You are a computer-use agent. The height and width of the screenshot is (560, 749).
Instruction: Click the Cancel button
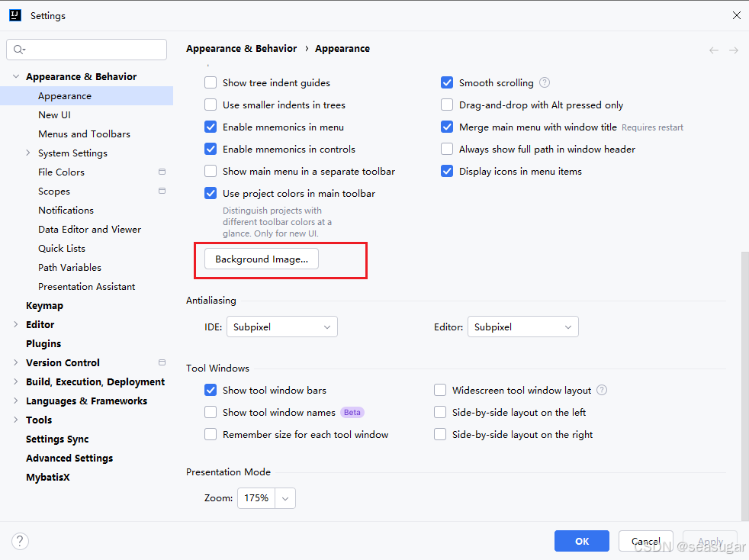[646, 541]
